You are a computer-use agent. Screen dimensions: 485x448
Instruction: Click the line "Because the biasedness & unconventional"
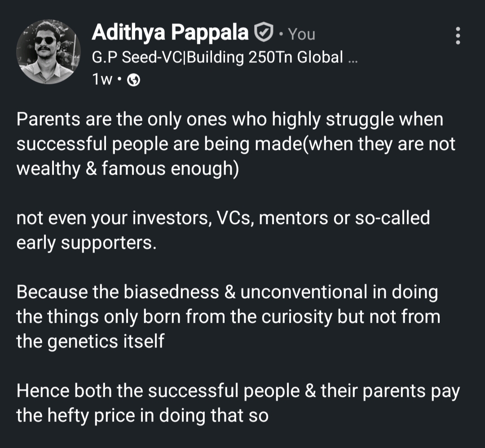(x=227, y=292)
